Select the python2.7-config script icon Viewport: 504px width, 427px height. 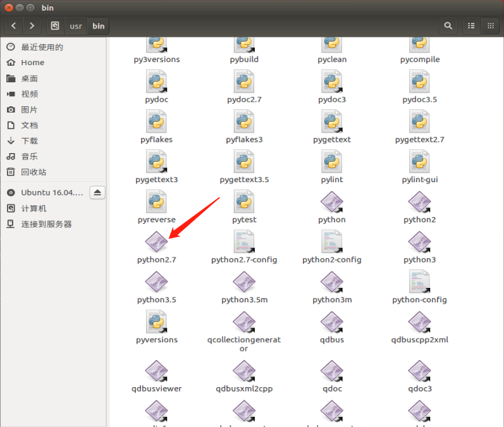[244, 242]
